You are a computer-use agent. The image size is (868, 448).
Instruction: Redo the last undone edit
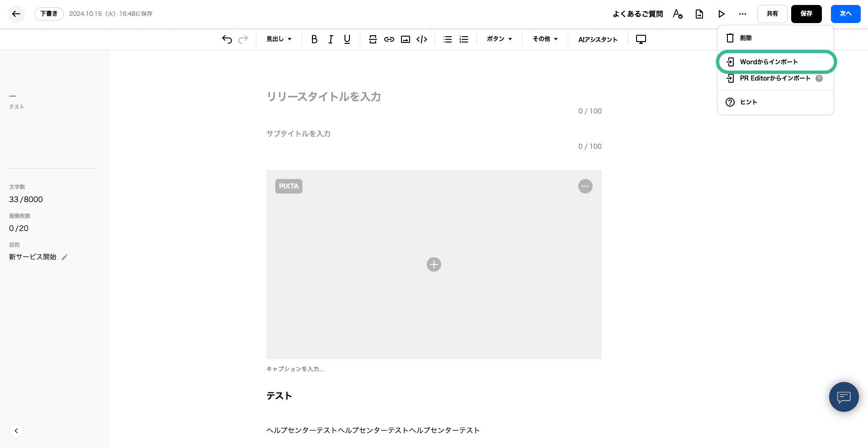tap(243, 39)
